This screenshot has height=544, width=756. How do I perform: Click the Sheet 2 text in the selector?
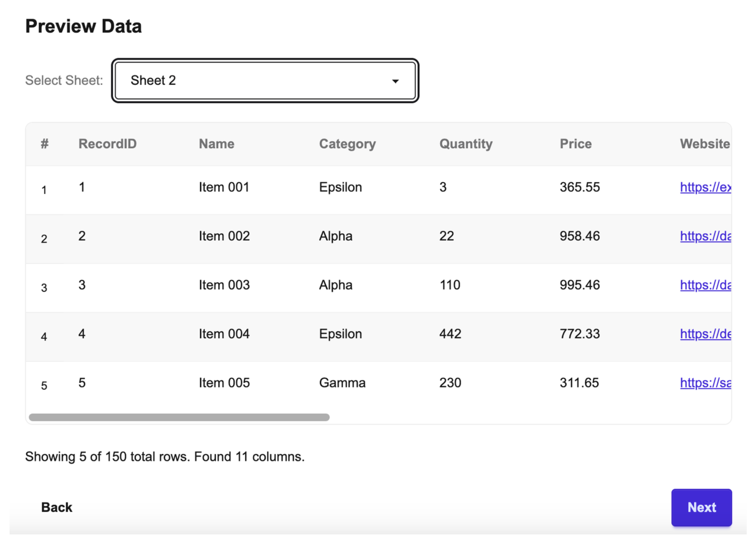(x=153, y=81)
